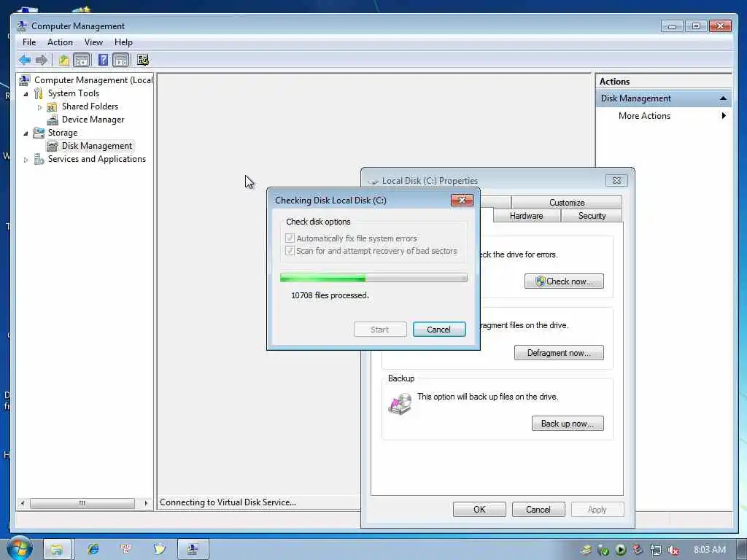Click the Check now... button

click(x=564, y=281)
